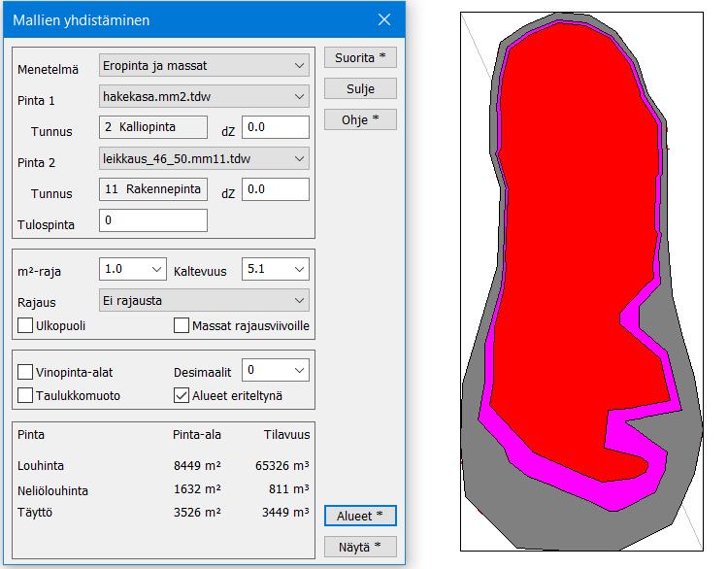Click the Alueet button
728x569 pixels.
pyautogui.click(x=360, y=516)
